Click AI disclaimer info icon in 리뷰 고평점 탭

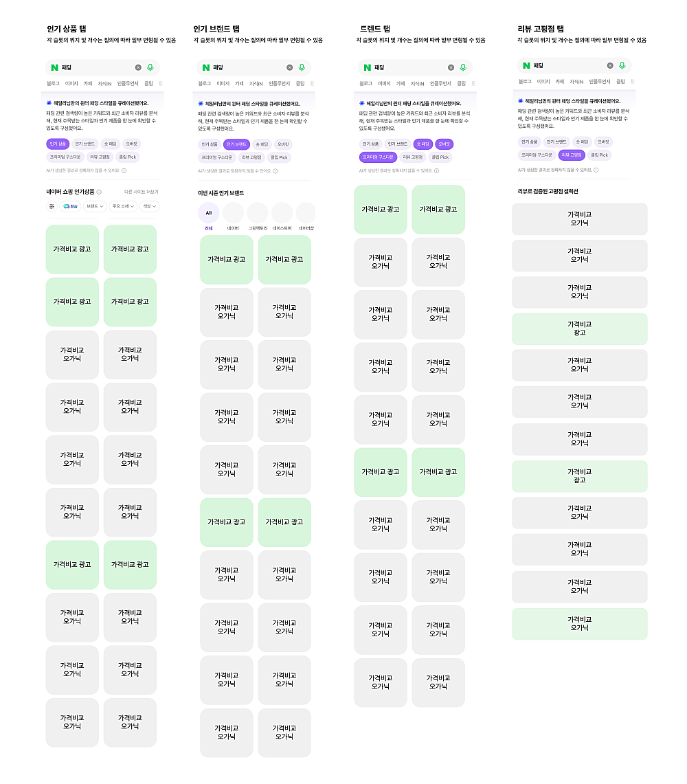click(x=596, y=170)
